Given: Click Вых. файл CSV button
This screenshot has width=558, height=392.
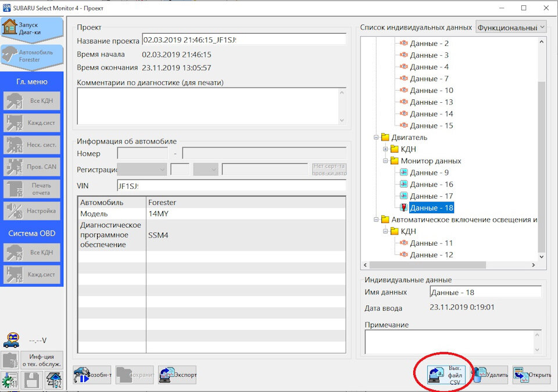Looking at the screenshot, I should pyautogui.click(x=446, y=375).
